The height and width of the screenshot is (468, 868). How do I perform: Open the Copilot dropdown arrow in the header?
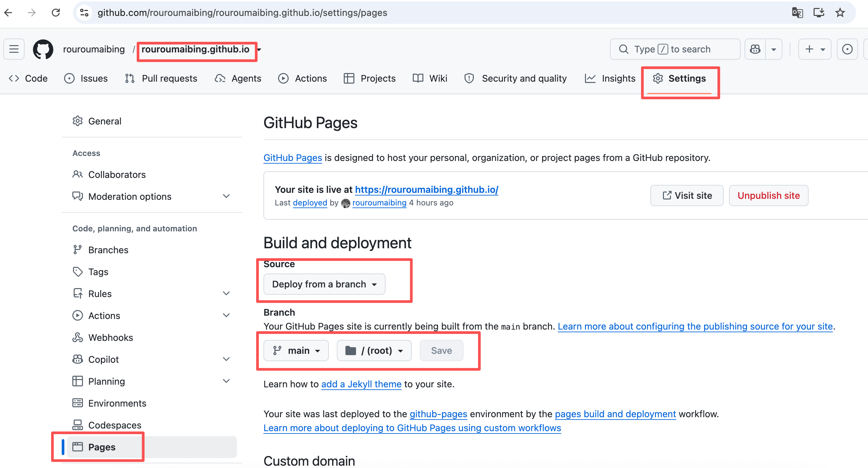pos(774,49)
